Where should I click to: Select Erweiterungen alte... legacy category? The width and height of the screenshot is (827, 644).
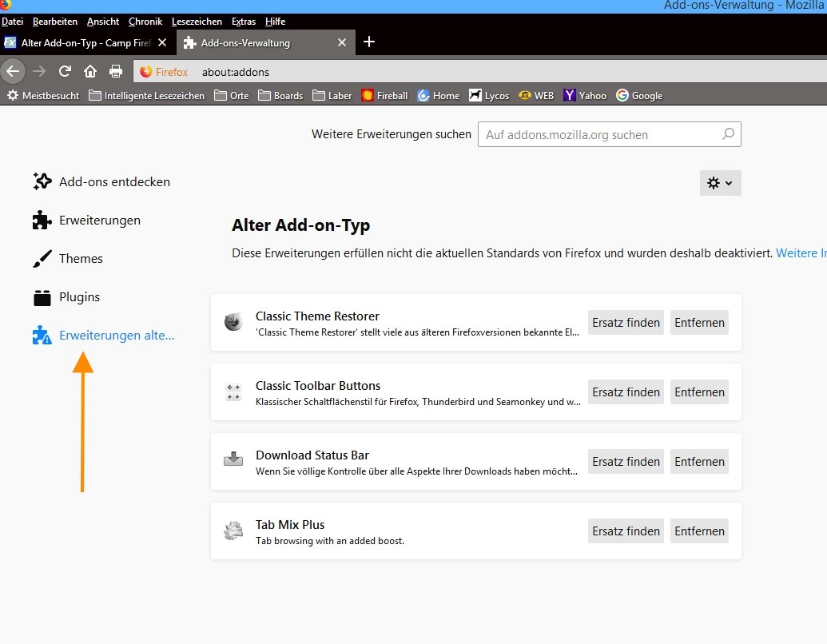pyautogui.click(x=103, y=336)
